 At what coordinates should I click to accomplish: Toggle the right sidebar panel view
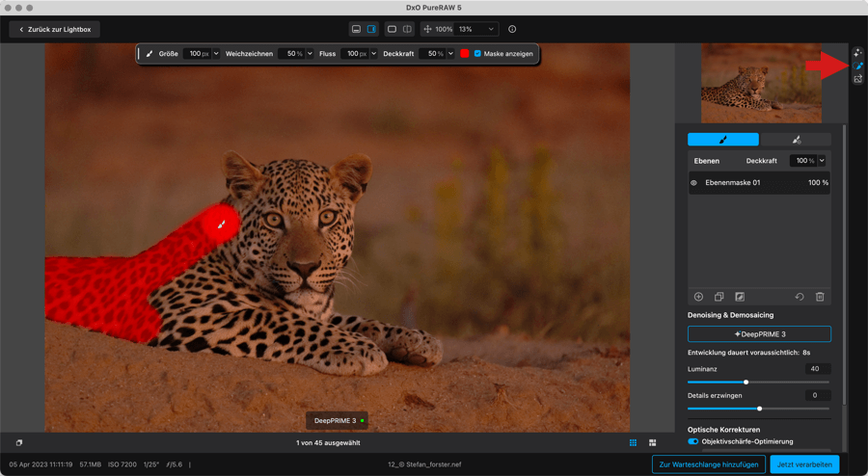(x=371, y=29)
